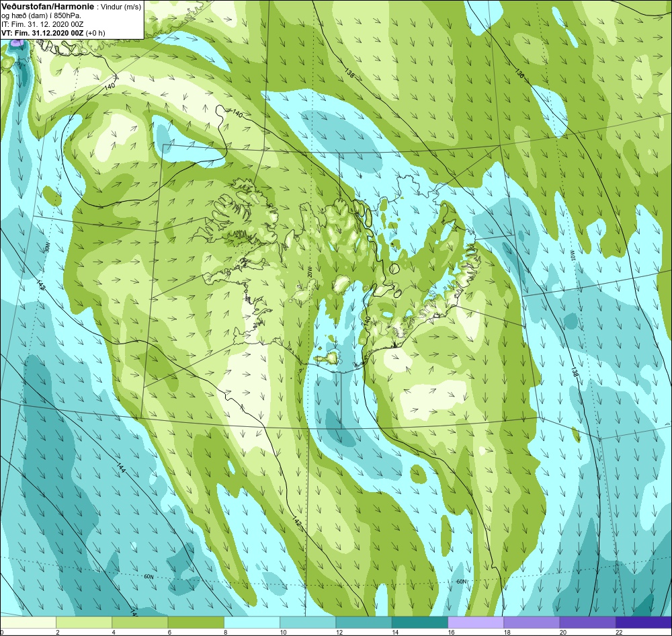Screen dimensions: 672x636
Task: Click the 'og hæð (dam) í 850hPa.' line
Action: pyautogui.click(x=41, y=16)
